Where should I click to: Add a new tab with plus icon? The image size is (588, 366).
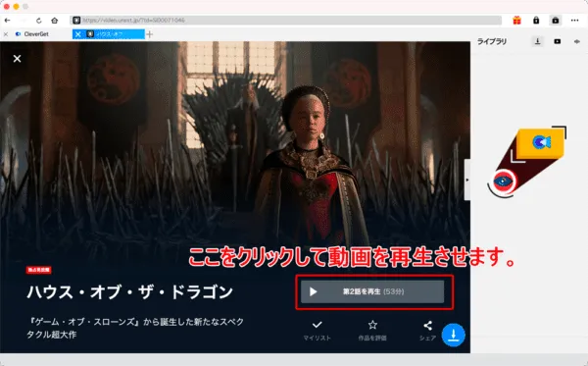point(150,34)
